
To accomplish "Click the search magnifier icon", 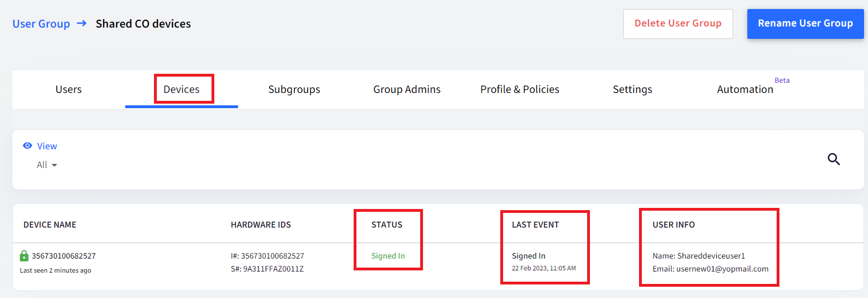I will 834,159.
